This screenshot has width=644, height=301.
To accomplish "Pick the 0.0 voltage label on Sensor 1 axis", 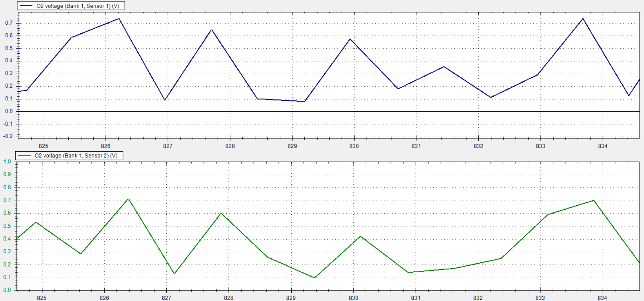I will (x=9, y=111).
